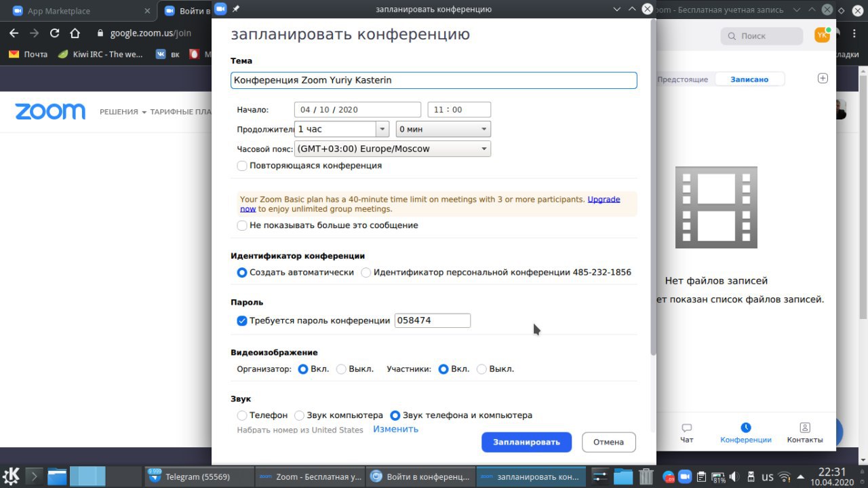Go back in browser history

[x=14, y=33]
